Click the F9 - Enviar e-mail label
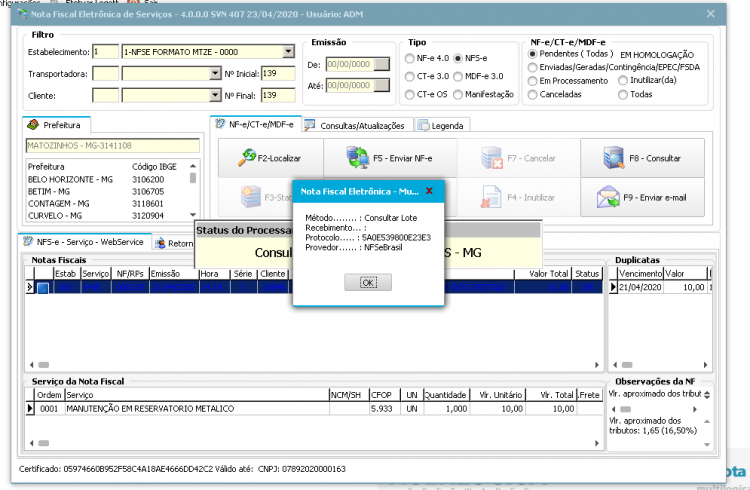 pos(655,198)
